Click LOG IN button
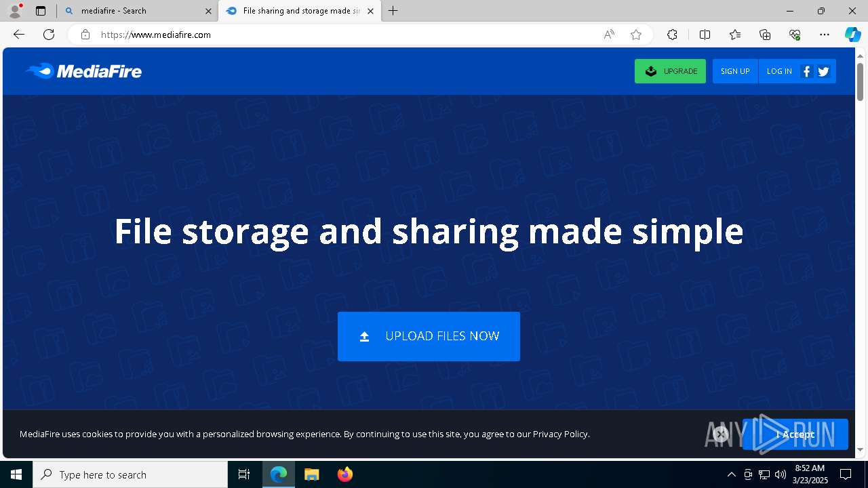This screenshot has height=488, width=868. (779, 71)
